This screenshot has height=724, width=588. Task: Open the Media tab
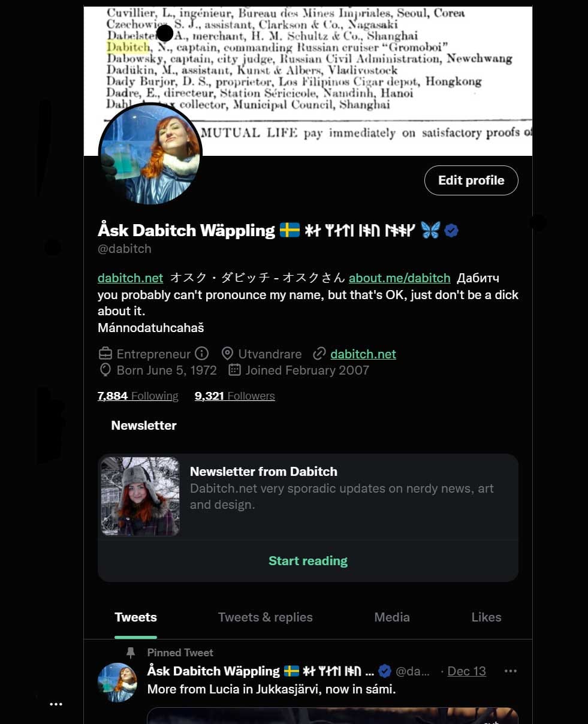[x=392, y=617]
